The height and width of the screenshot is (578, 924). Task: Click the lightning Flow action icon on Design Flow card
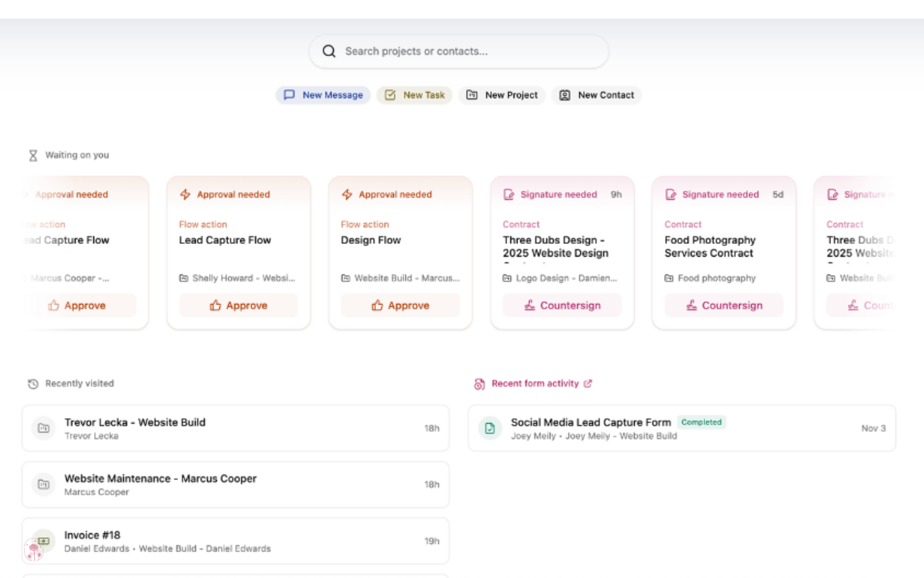347,194
